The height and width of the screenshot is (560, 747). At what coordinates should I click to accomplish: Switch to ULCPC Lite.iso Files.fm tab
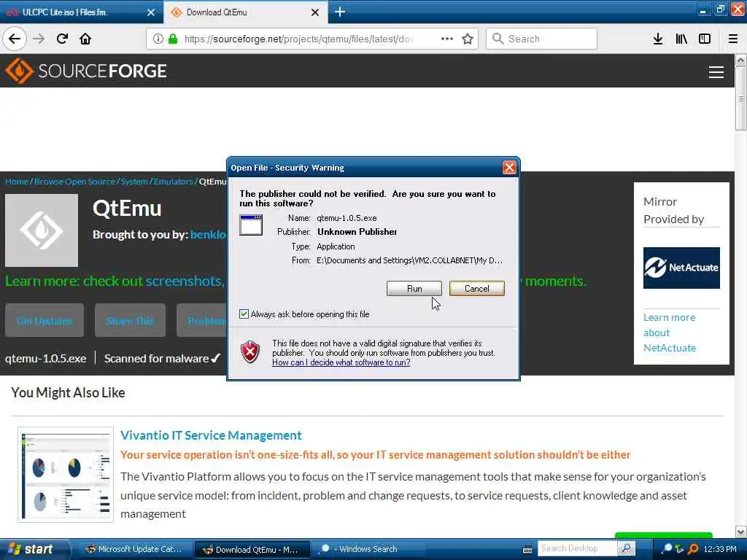(x=81, y=12)
